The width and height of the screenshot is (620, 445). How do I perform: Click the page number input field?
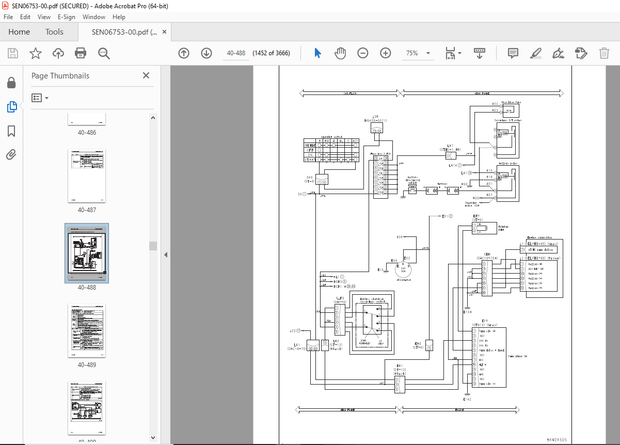[237, 53]
